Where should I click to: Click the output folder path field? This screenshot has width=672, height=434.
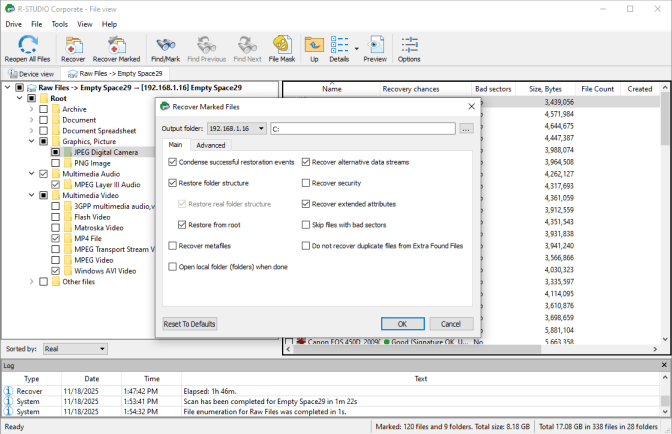coord(362,129)
